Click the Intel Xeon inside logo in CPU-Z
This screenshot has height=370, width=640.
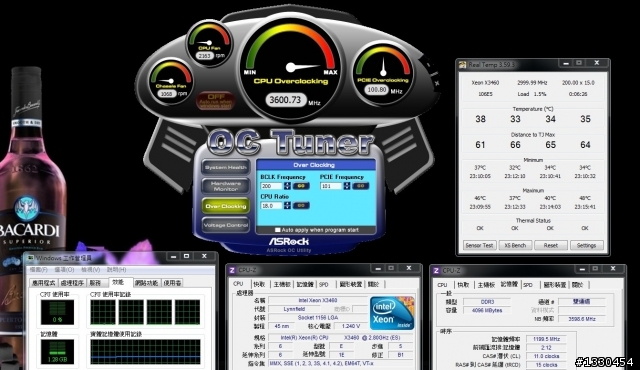(x=392, y=313)
